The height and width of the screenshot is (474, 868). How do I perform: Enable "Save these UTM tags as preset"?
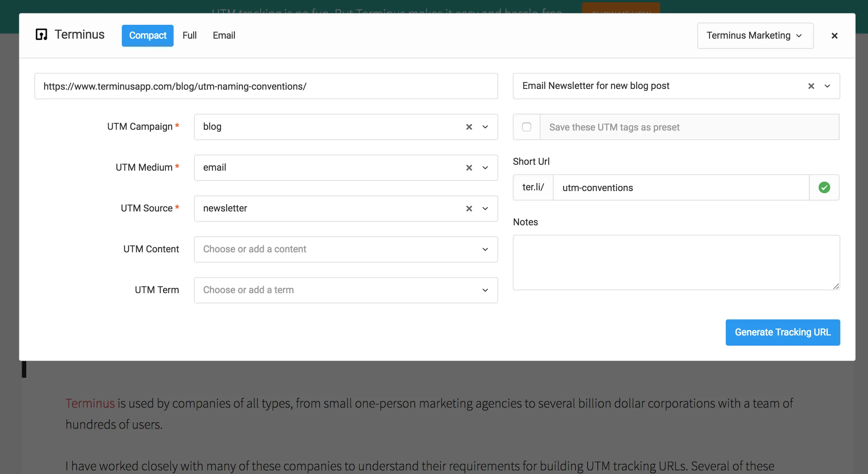(x=527, y=127)
